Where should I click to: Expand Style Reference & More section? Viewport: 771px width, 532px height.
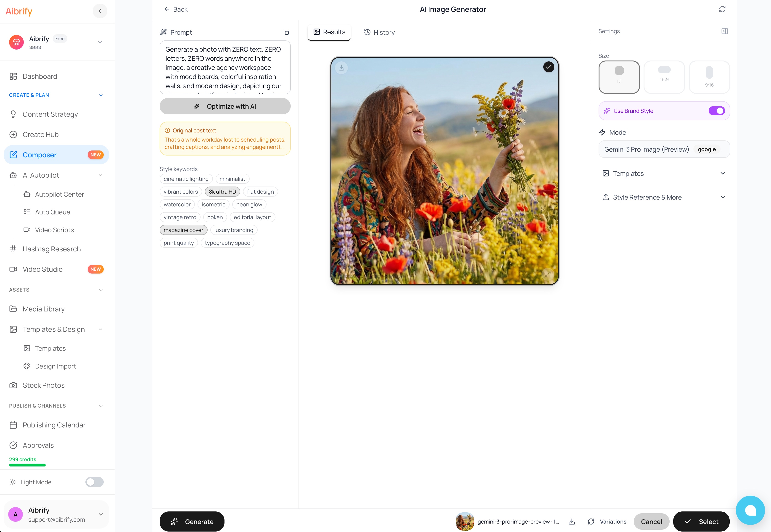pyautogui.click(x=664, y=197)
